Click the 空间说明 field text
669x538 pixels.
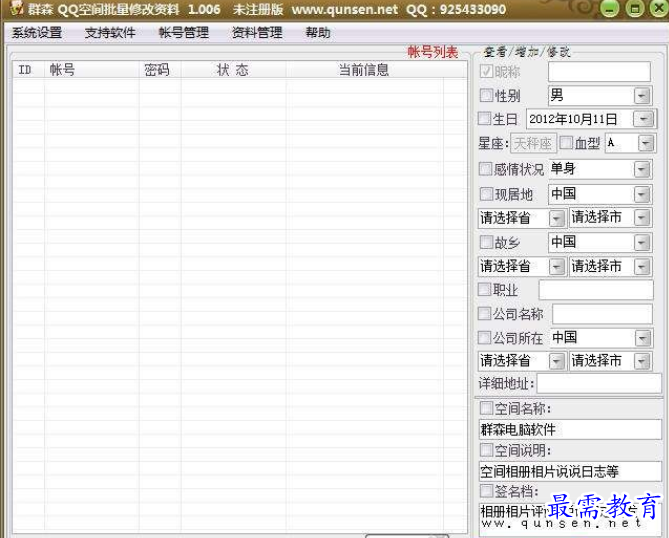(x=570, y=471)
